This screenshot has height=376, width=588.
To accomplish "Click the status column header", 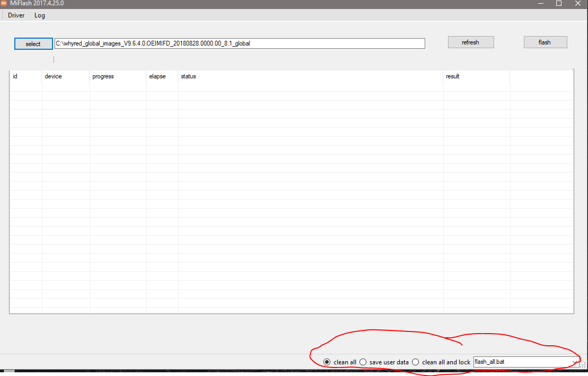I will coord(311,76).
